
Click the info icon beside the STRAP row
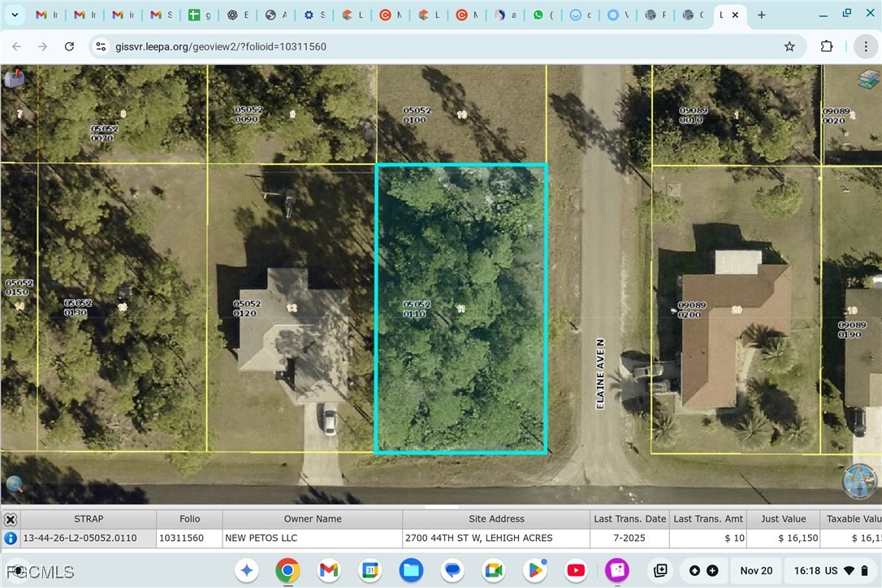10,538
